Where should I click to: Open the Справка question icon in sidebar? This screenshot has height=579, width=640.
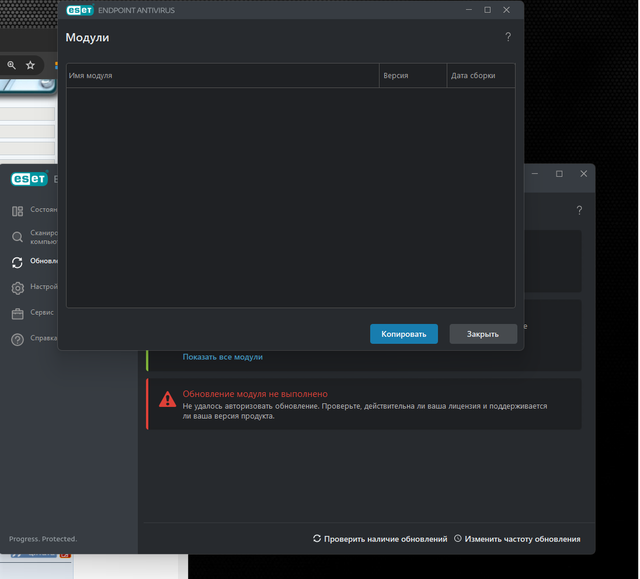point(17,339)
